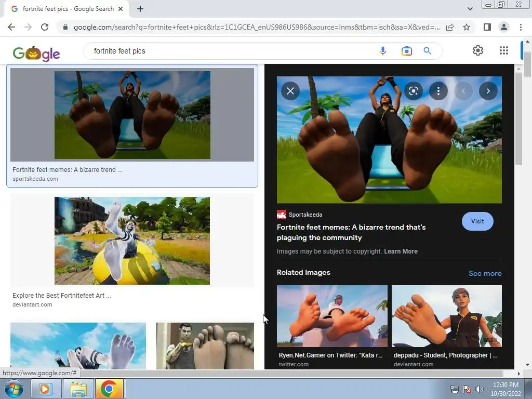Image resolution: width=532 pixels, height=399 pixels.
Task: Search by image camera icon
Action: [406, 51]
